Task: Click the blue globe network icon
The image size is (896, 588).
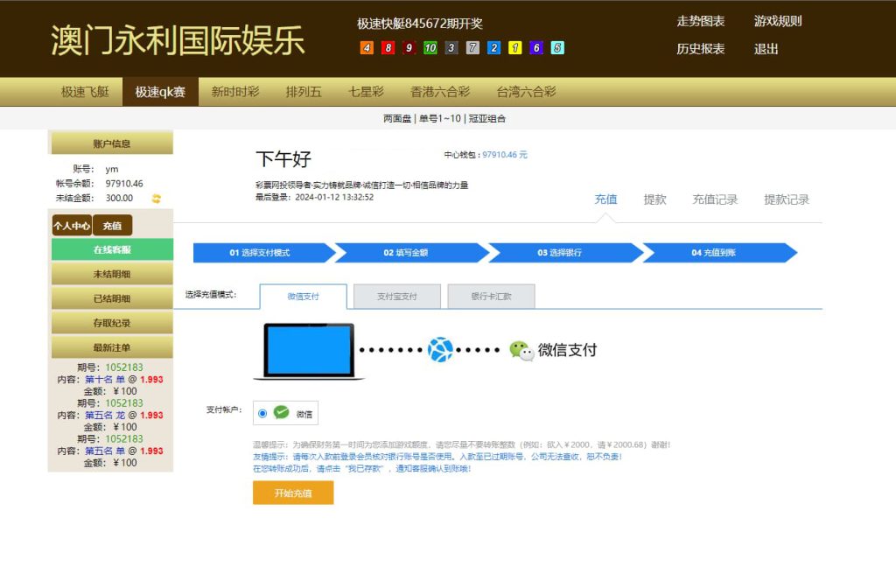Action: pyautogui.click(x=438, y=348)
